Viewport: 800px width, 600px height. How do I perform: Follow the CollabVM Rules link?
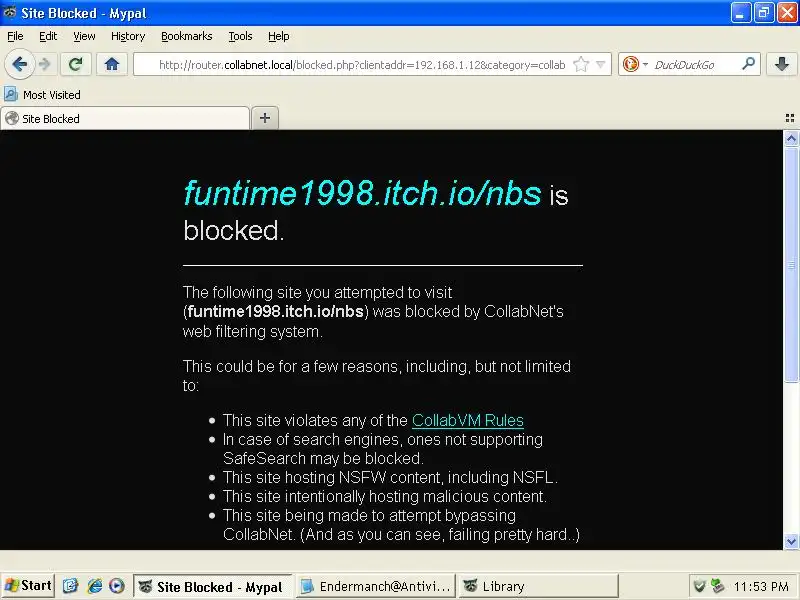point(467,420)
